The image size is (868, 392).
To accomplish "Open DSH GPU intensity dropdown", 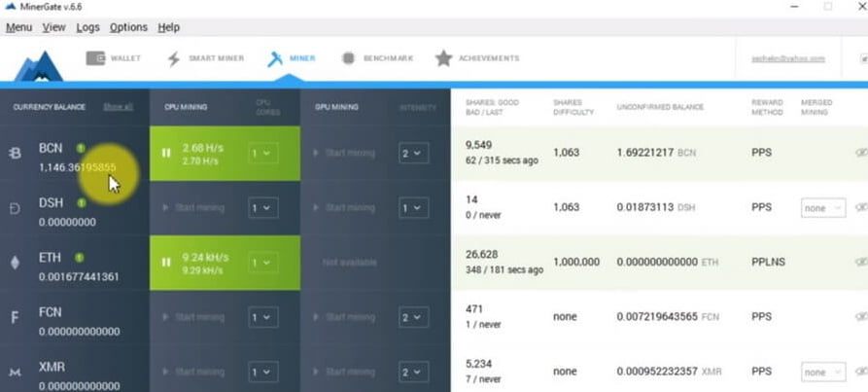I will coord(413,207).
